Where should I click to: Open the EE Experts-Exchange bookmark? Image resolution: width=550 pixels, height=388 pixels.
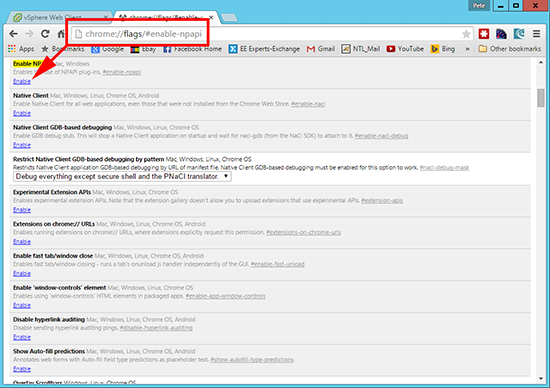pos(264,49)
